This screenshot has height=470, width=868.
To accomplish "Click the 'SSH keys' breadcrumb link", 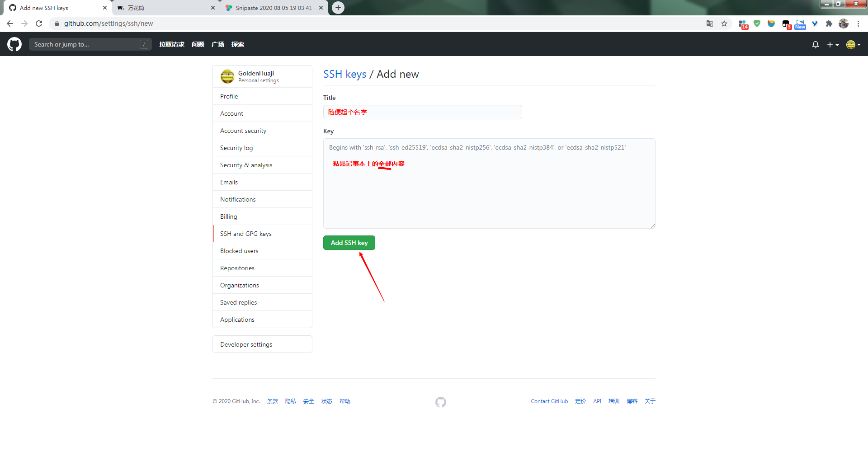I will click(x=344, y=74).
